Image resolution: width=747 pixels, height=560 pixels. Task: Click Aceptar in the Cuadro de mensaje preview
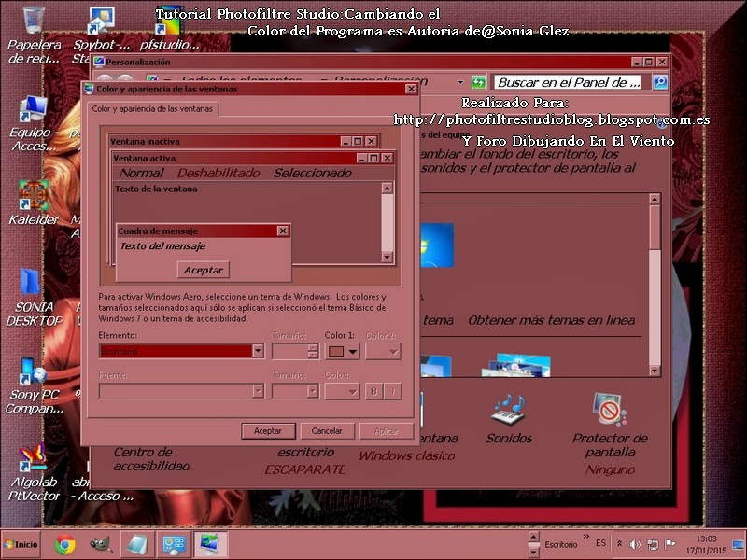click(204, 270)
